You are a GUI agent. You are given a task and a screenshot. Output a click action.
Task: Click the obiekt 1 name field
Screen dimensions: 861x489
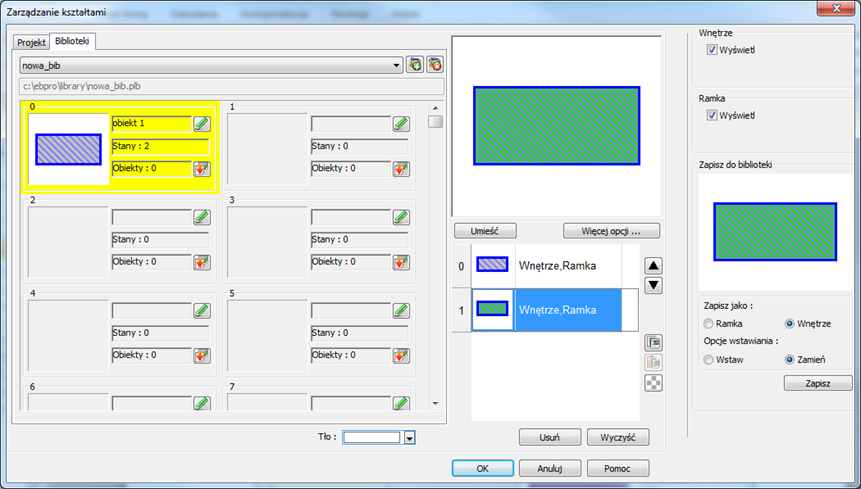[x=152, y=123]
